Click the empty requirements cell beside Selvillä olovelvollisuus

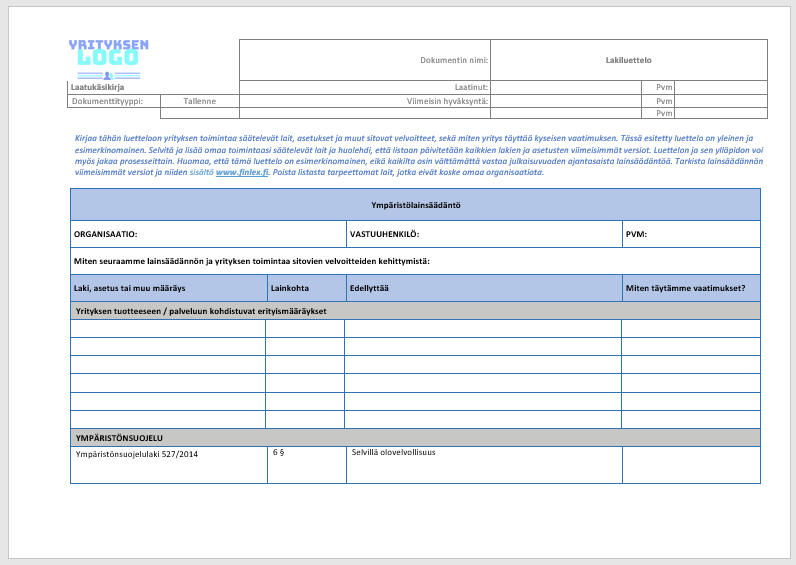[691, 465]
